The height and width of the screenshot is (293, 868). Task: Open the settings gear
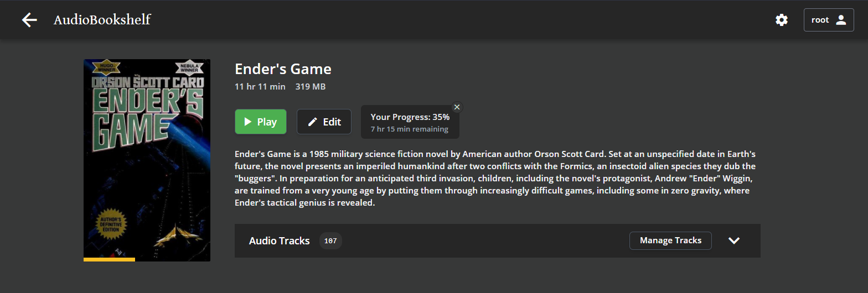781,20
